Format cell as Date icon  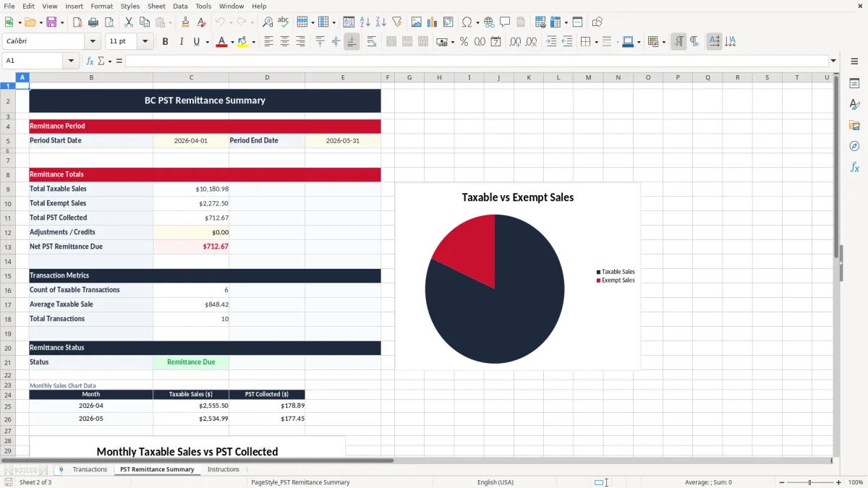495,42
